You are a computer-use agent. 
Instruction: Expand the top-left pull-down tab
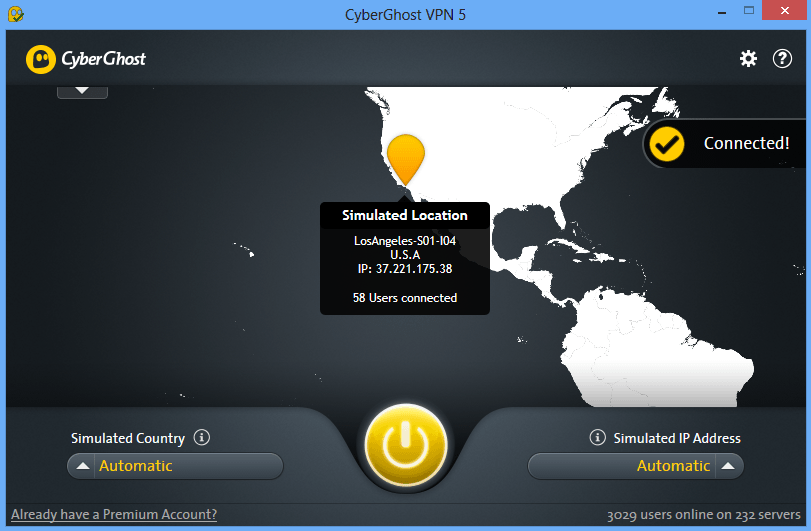click(82, 92)
